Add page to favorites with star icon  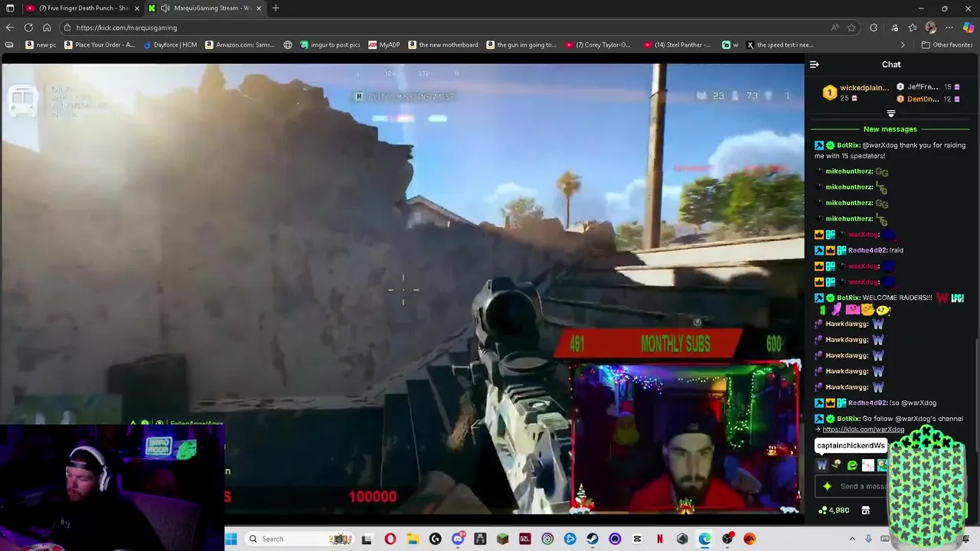click(x=851, y=28)
